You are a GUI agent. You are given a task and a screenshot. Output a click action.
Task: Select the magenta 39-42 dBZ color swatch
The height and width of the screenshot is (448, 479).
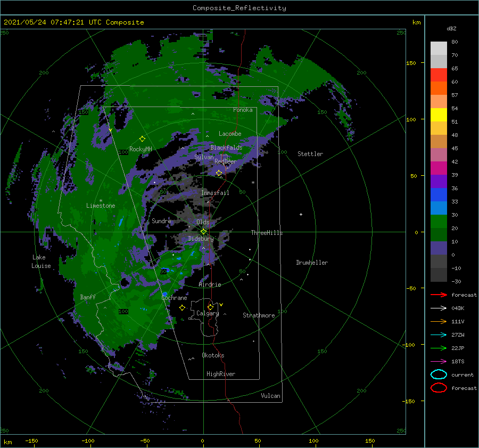pyautogui.click(x=439, y=168)
